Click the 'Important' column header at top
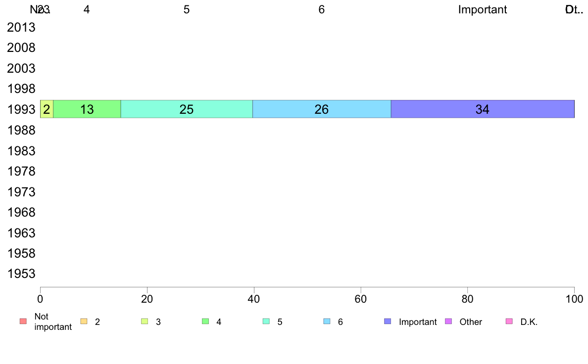The width and height of the screenshot is (588, 364). click(483, 9)
